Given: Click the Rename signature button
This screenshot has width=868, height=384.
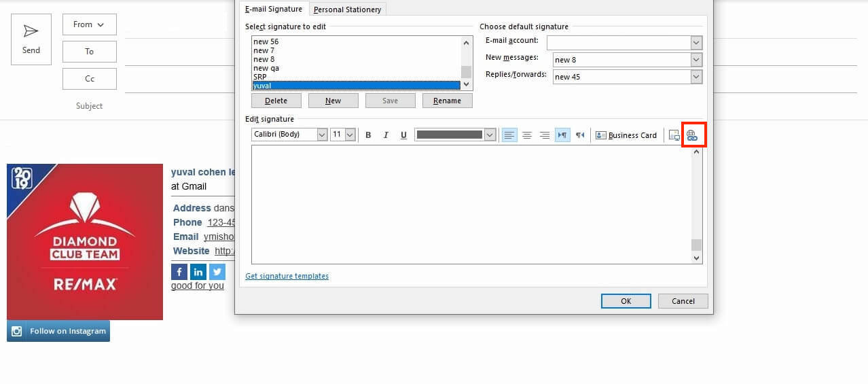Looking at the screenshot, I should [x=447, y=101].
